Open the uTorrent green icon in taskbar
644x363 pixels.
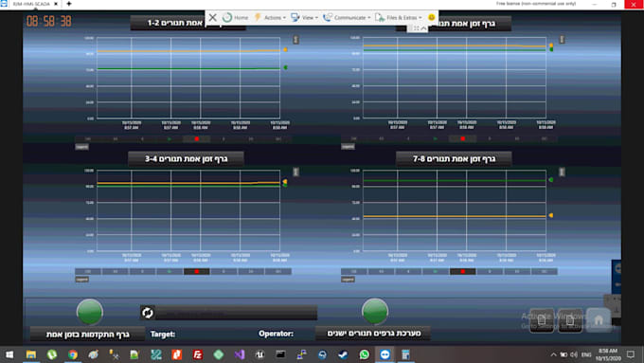click(52, 354)
